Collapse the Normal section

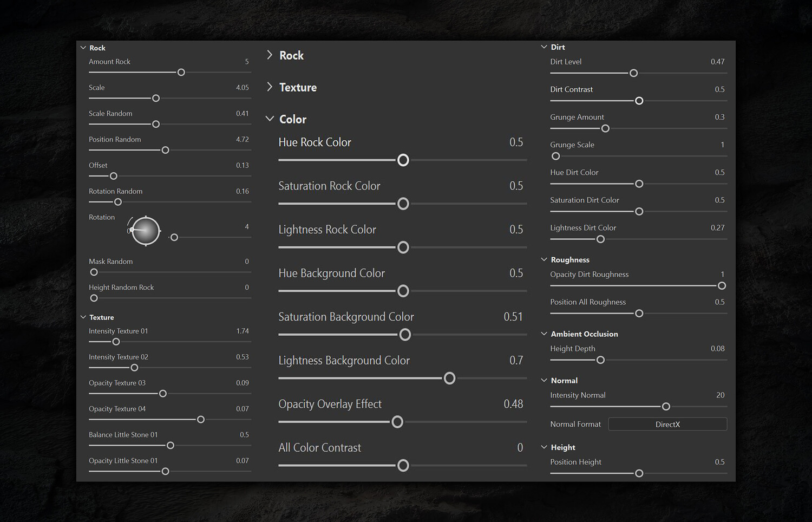[544, 380]
